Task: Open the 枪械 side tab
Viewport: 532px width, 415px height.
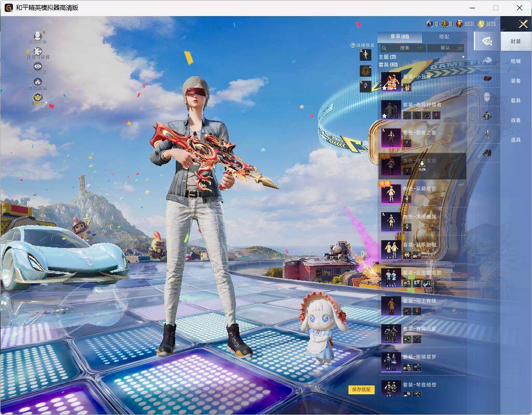Action: point(516,61)
